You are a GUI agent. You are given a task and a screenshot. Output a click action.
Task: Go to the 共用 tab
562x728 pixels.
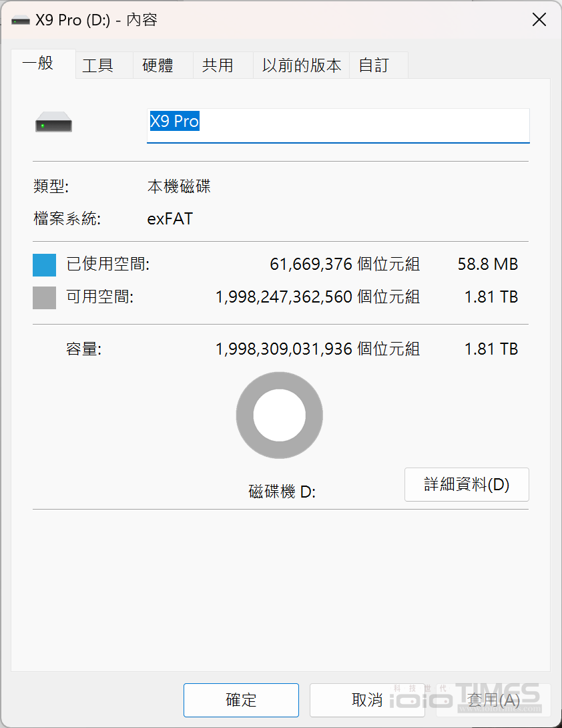(x=218, y=65)
